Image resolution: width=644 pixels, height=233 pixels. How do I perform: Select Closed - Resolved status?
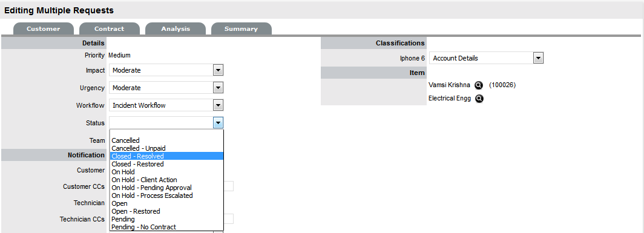166,156
